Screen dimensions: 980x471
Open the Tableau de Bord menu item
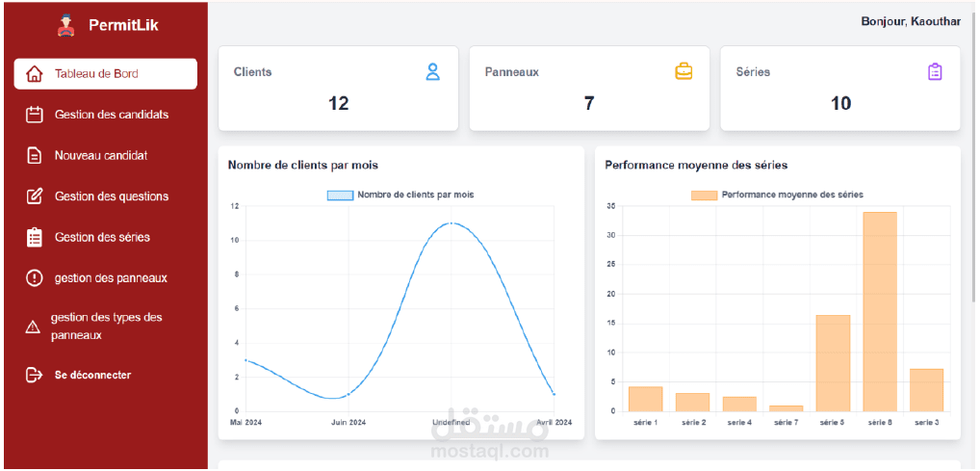pyautogui.click(x=106, y=74)
